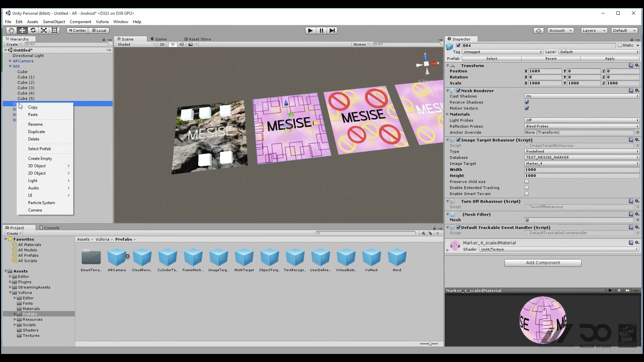Click the Pause playback button
Screen dimensions: 644x362
pyautogui.click(x=321, y=31)
